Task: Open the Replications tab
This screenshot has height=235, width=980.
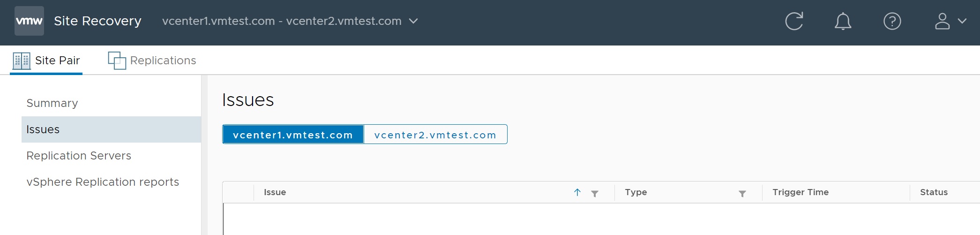Action: pos(163,61)
